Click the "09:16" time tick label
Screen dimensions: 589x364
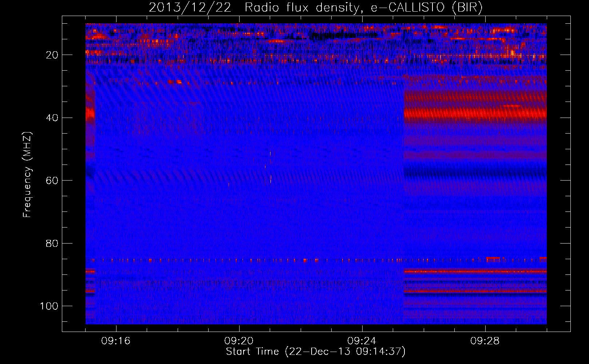(x=116, y=341)
